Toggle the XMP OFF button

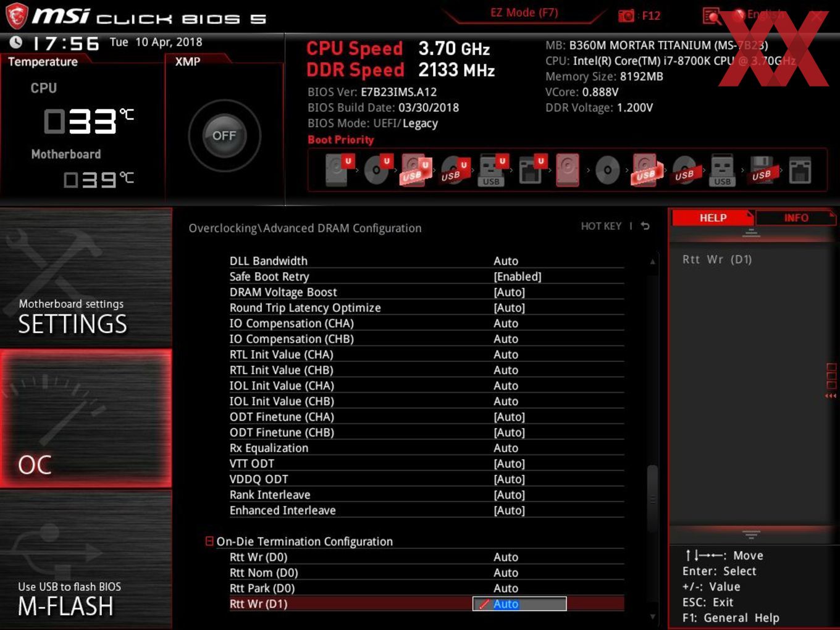224,135
